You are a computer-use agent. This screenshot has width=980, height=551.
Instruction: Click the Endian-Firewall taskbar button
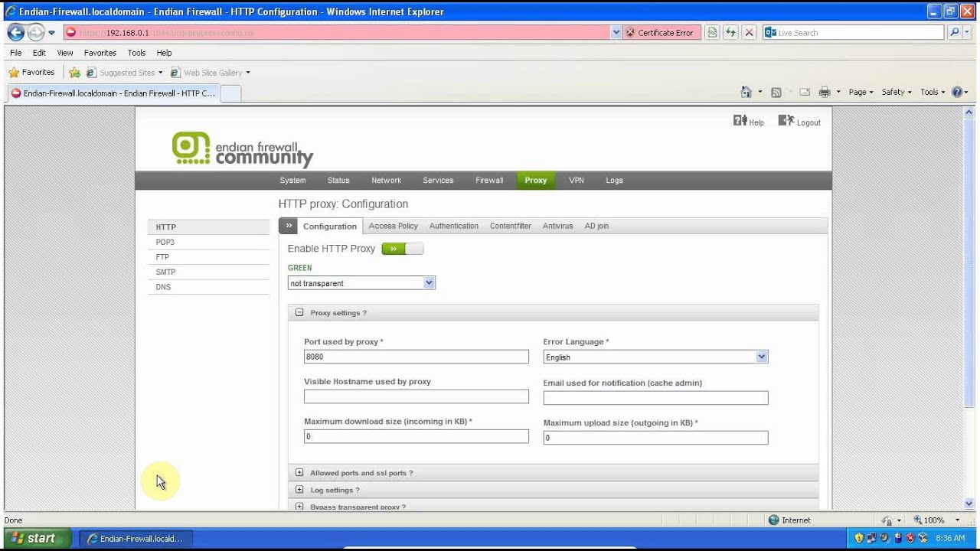pos(136,538)
